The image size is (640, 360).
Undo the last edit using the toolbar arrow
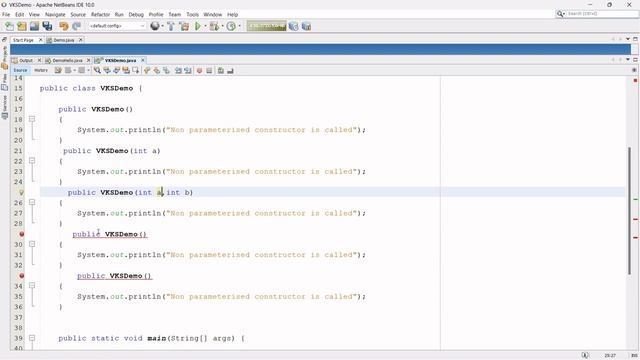click(64, 26)
